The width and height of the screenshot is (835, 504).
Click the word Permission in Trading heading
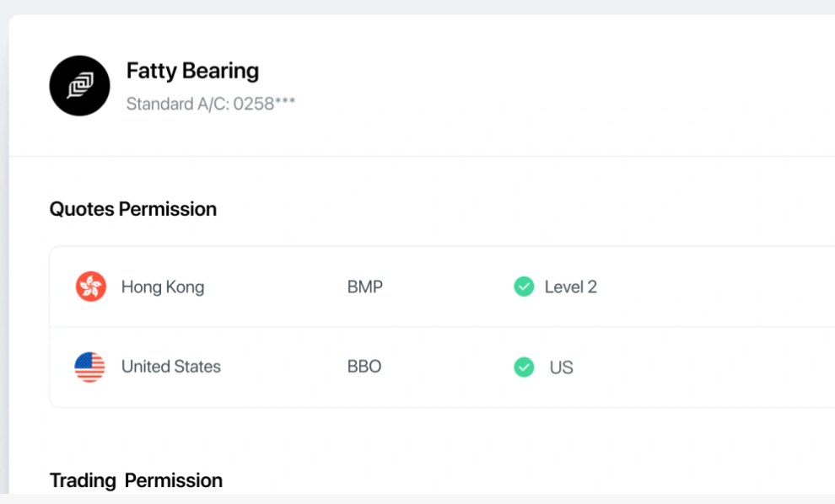pyautogui.click(x=174, y=480)
